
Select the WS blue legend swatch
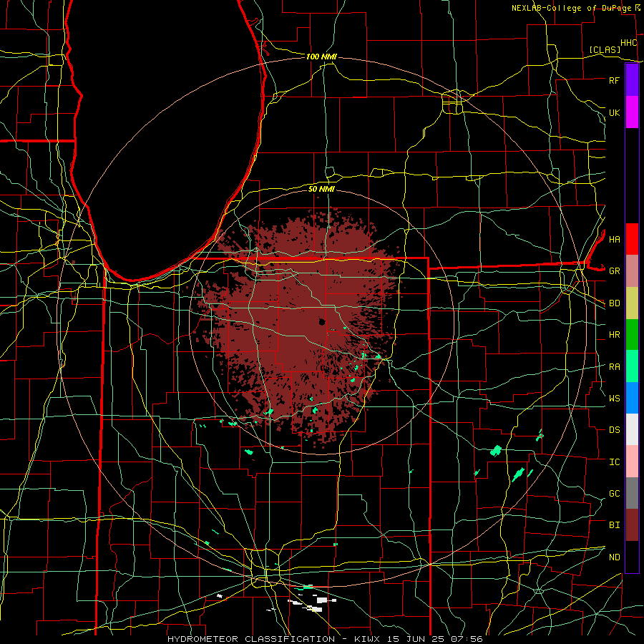pos(632,398)
